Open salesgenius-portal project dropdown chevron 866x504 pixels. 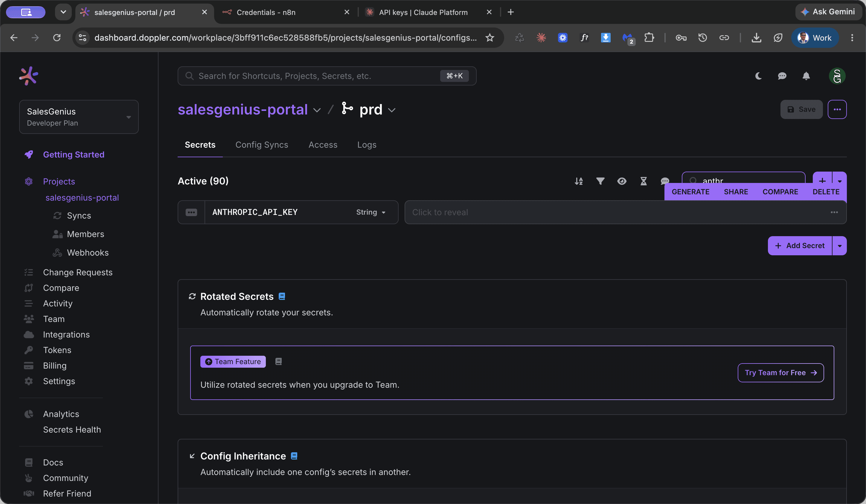click(x=317, y=110)
